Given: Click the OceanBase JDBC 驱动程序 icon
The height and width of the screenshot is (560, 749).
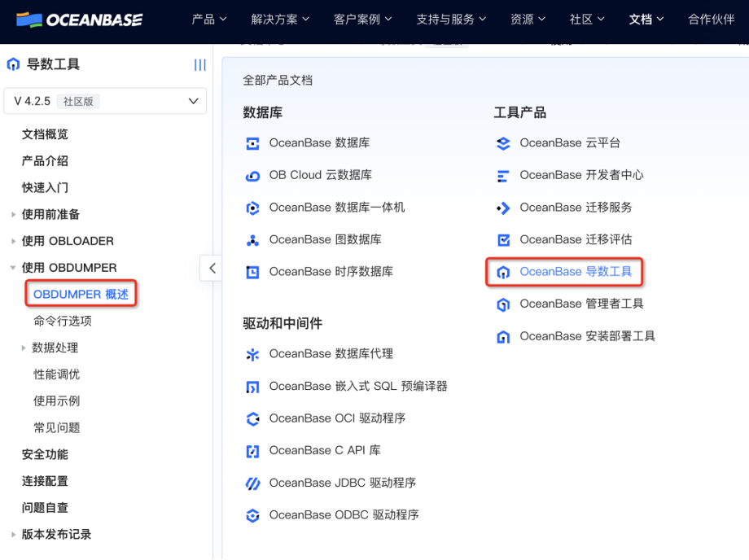Looking at the screenshot, I should pyautogui.click(x=252, y=483).
